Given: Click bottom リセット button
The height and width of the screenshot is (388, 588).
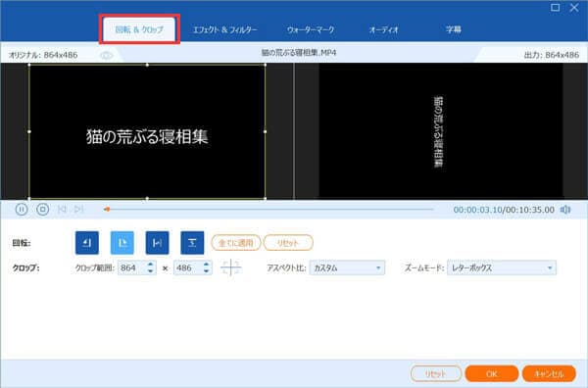Looking at the screenshot, I should 436,373.
